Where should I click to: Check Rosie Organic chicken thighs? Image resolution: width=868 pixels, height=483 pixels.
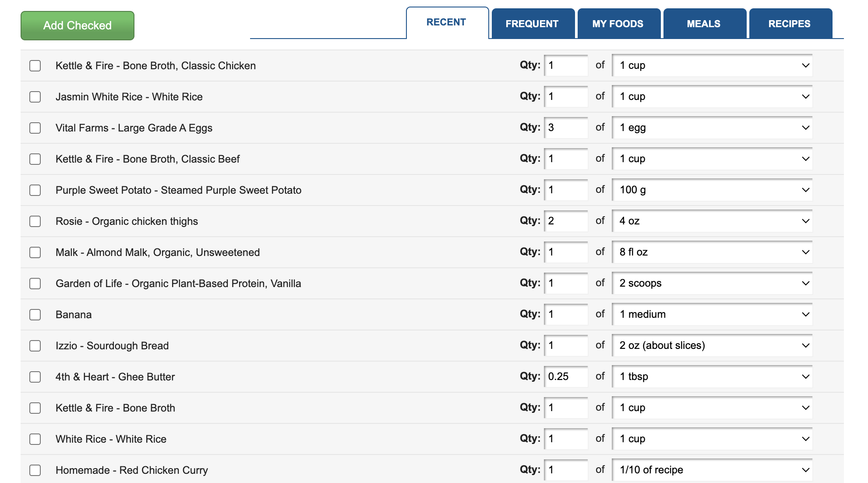[35, 221]
